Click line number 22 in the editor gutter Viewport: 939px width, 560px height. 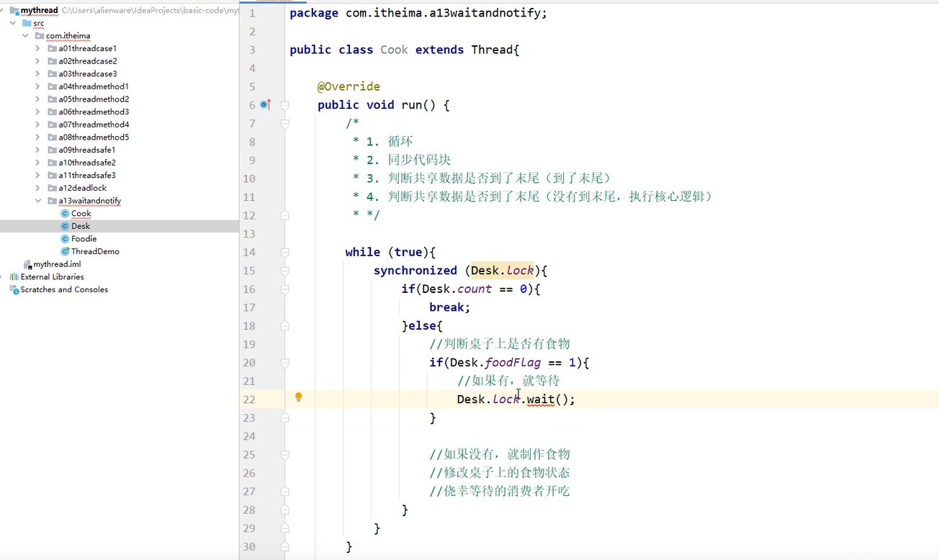249,399
